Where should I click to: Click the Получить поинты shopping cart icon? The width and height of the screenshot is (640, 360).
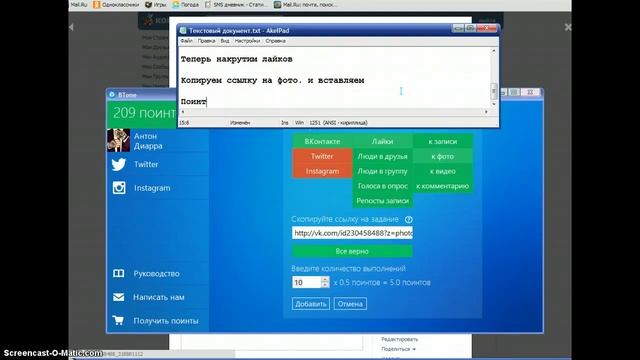pyautogui.click(x=118, y=320)
